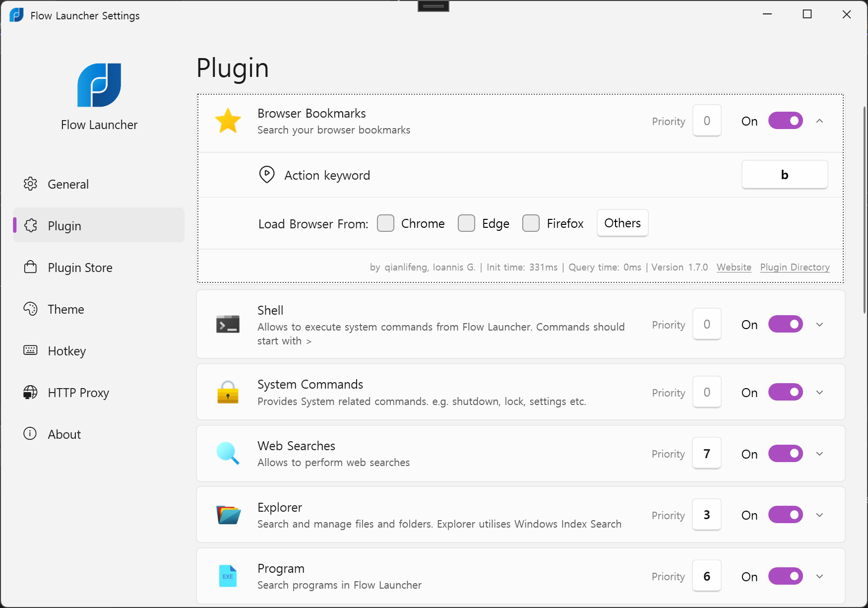Image resolution: width=868 pixels, height=608 pixels.
Task: Open the About section
Action: click(99, 434)
